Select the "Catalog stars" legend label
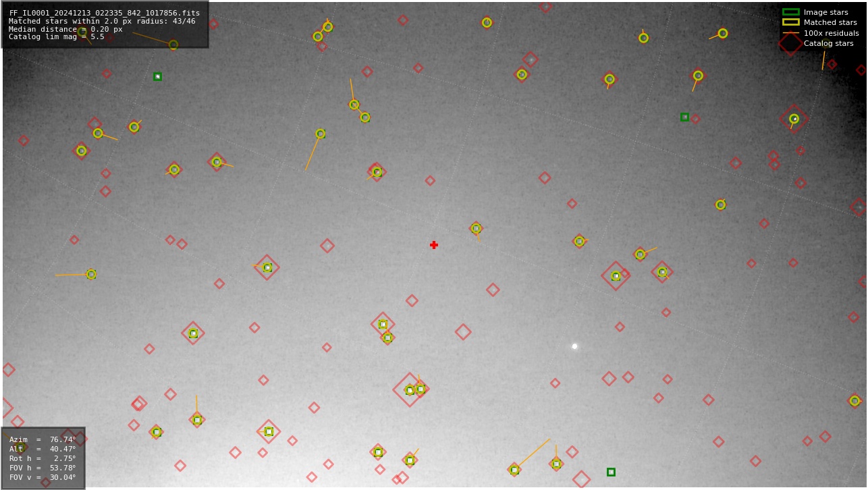This screenshot has width=868, height=490. (x=828, y=43)
